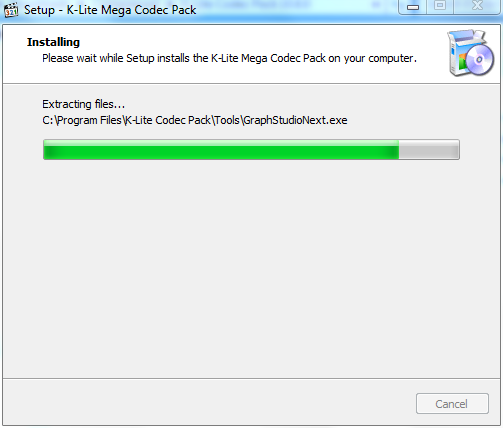Click the greyed-out maximize button

(x=440, y=7)
